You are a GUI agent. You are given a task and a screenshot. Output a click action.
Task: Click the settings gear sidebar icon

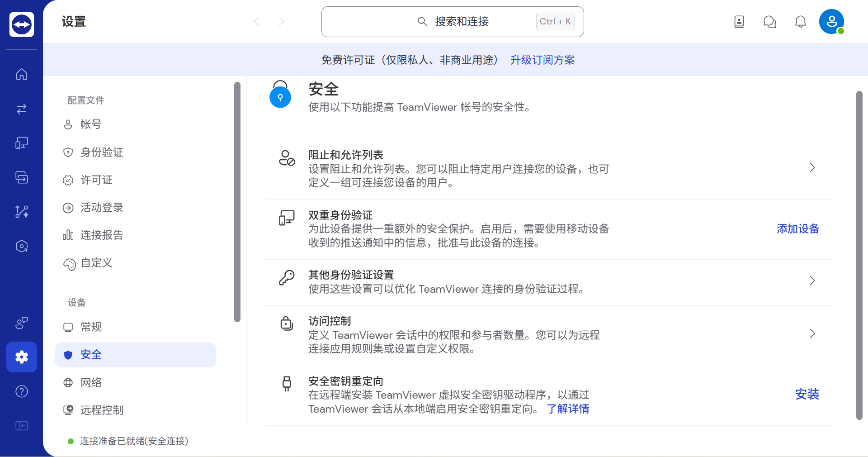pyautogui.click(x=22, y=357)
